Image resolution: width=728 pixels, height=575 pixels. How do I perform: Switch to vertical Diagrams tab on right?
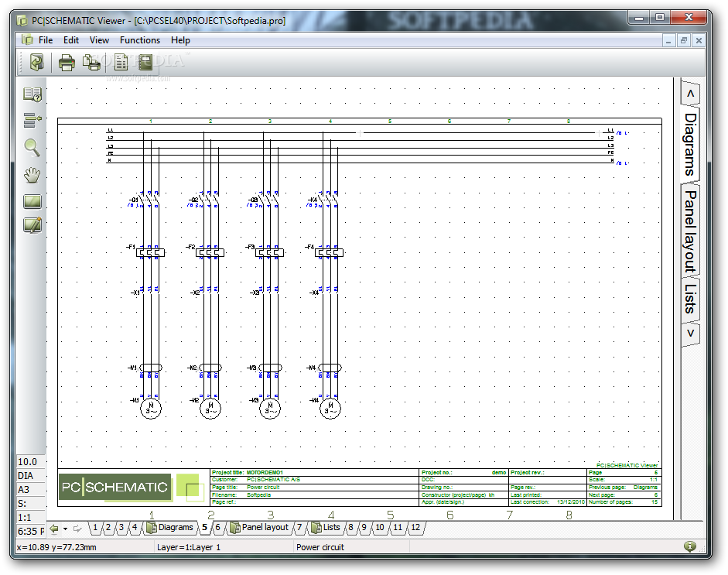pyautogui.click(x=690, y=145)
